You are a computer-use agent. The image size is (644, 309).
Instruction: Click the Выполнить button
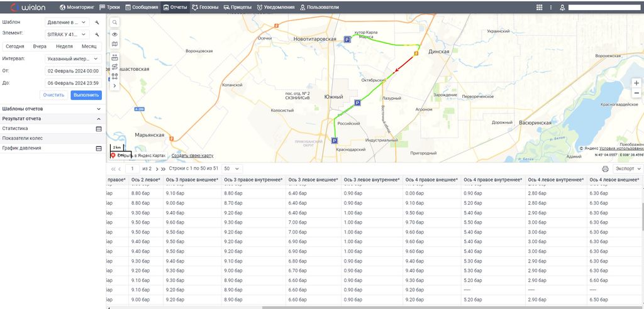coord(86,95)
